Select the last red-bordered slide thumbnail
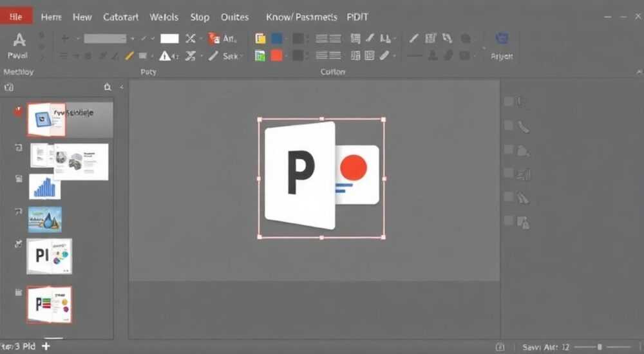The width and height of the screenshot is (644, 354). click(50, 304)
